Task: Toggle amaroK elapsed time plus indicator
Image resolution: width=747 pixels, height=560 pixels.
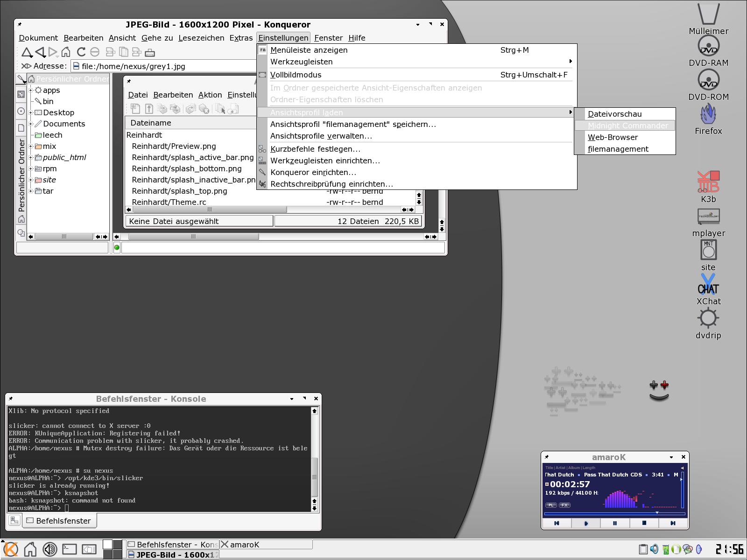Action: pyautogui.click(x=547, y=484)
